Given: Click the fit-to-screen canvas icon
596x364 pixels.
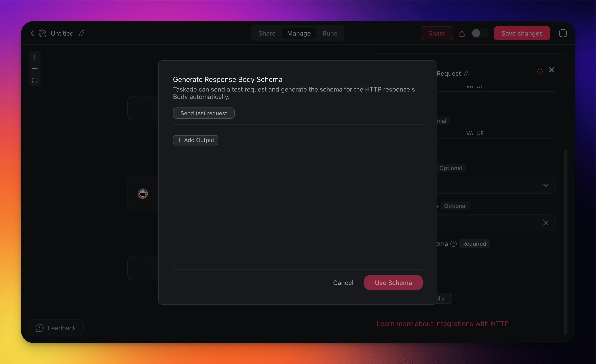Looking at the screenshot, I should click(35, 80).
